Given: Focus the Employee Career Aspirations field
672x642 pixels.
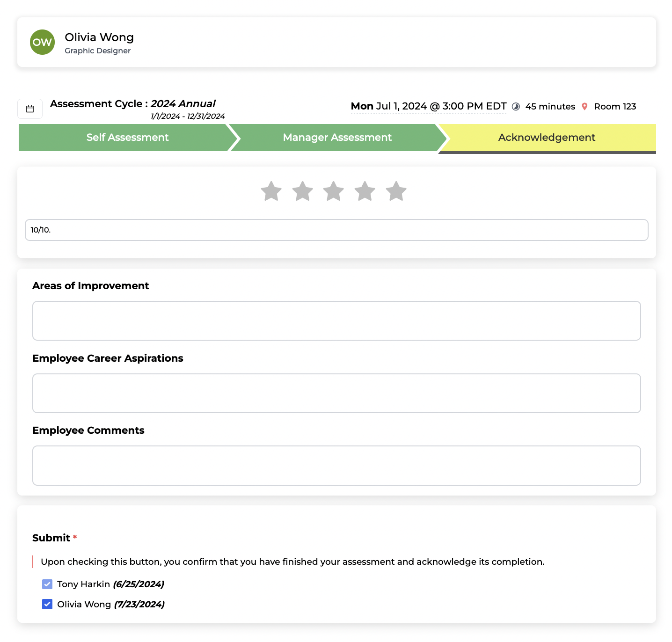Looking at the screenshot, I should pyautogui.click(x=336, y=393).
